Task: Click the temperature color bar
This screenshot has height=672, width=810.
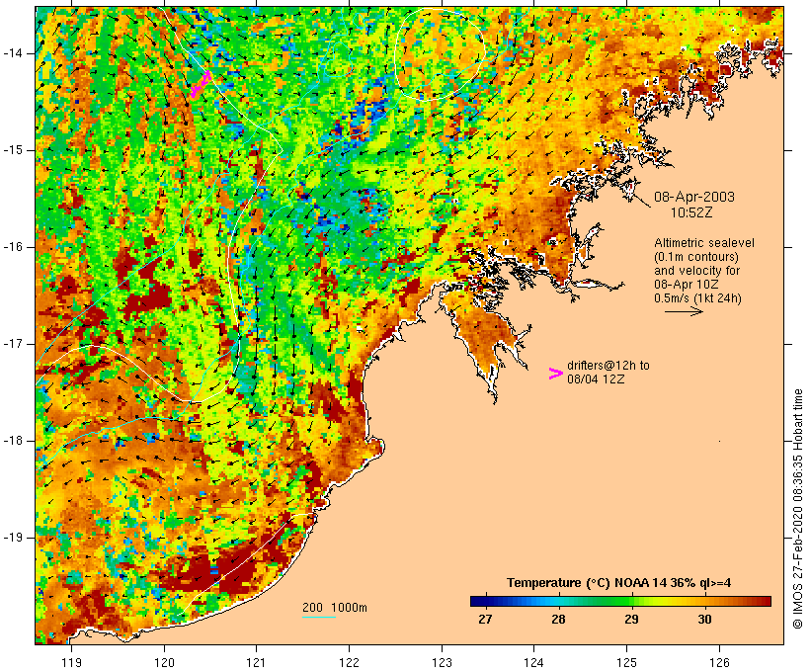Action: 620,601
